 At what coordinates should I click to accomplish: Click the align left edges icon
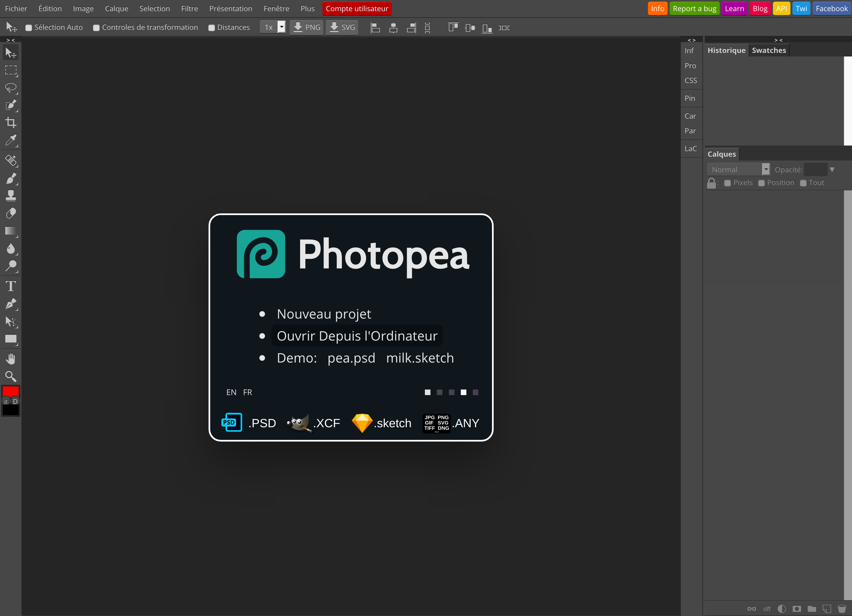pos(375,27)
